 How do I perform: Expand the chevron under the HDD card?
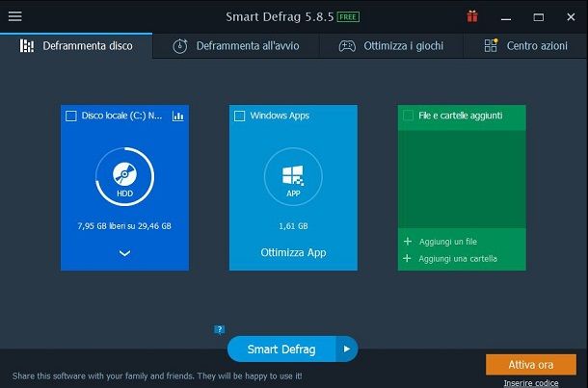[125, 253]
